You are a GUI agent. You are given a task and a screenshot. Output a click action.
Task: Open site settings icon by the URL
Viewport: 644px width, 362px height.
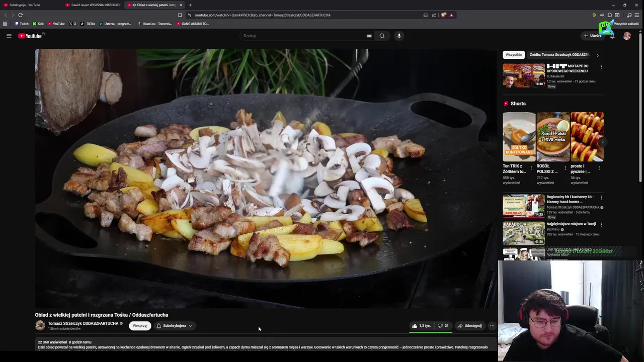click(x=190, y=15)
